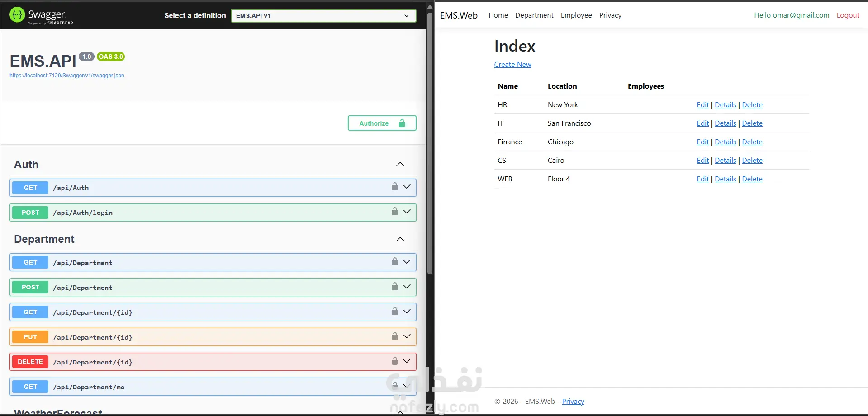Expand POST /api/Department using its chevron
The image size is (868, 416).
point(407,286)
